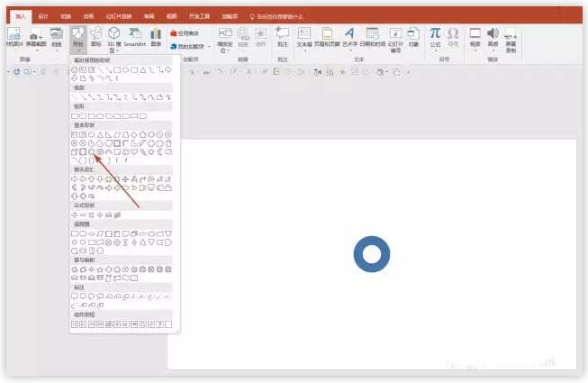Select the right triangle in Basic Shapes
588x383 pixels.
pos(108,134)
